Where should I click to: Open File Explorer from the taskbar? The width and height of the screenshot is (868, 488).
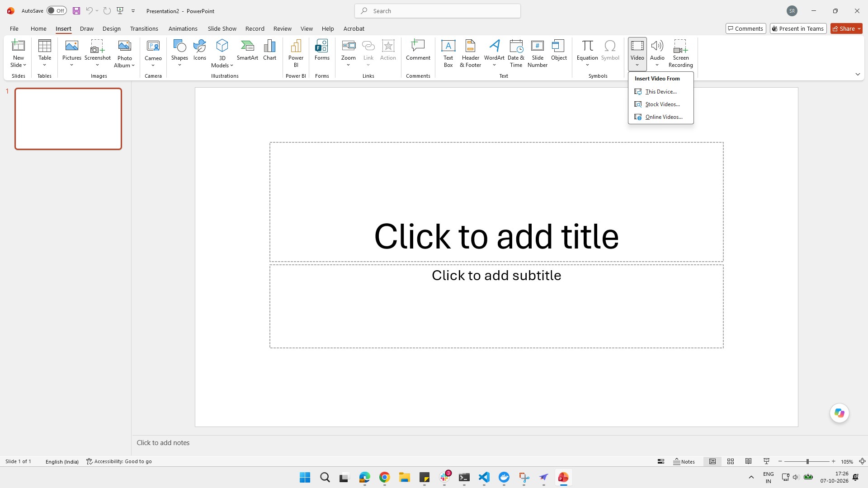pyautogui.click(x=404, y=477)
